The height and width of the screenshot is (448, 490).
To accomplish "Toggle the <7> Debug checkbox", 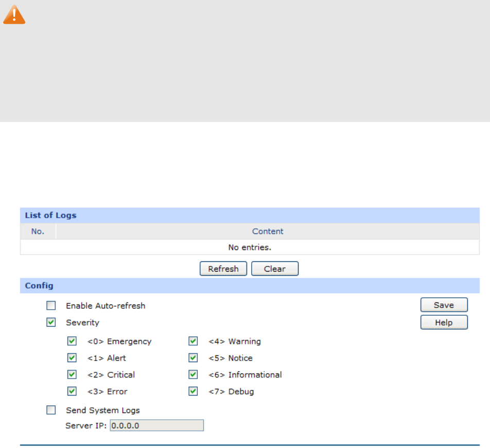I will [x=193, y=391].
